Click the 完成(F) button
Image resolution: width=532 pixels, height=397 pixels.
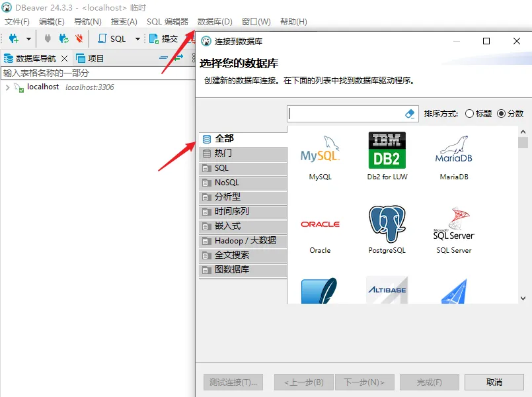pyautogui.click(x=429, y=382)
